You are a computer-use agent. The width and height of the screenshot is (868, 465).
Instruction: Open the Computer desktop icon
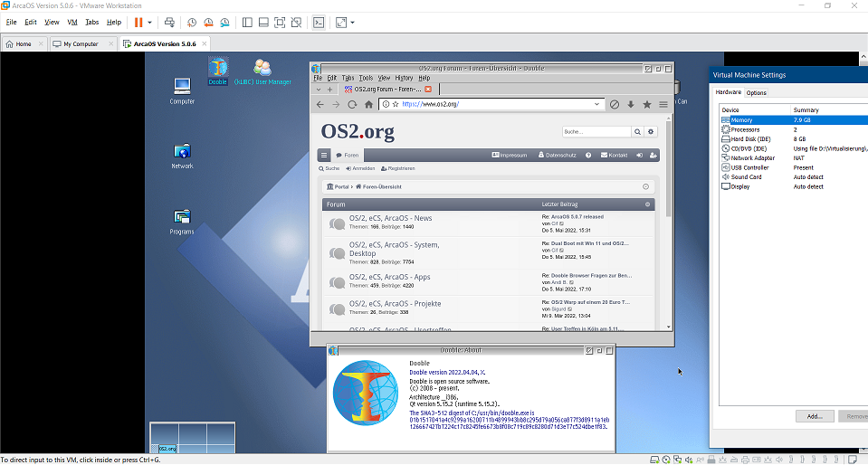click(x=182, y=90)
